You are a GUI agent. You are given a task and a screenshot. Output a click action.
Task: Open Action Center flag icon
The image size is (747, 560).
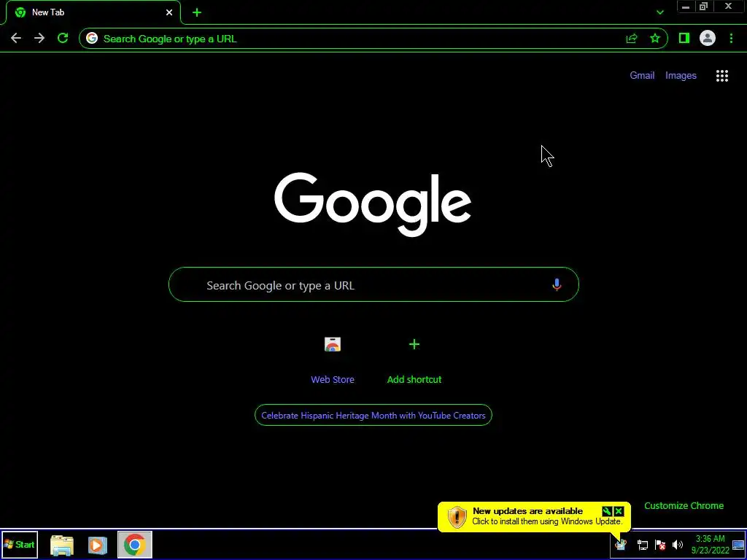(x=659, y=544)
